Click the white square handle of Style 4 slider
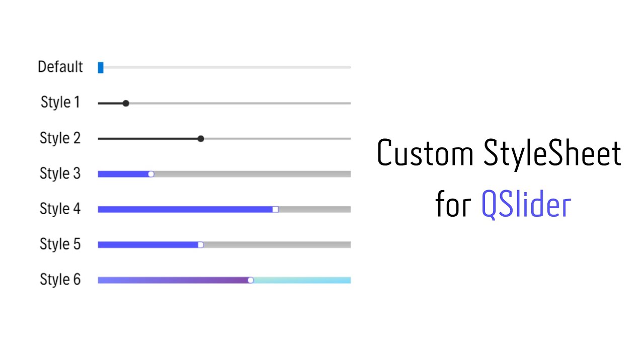The image size is (644, 362). pos(275,209)
